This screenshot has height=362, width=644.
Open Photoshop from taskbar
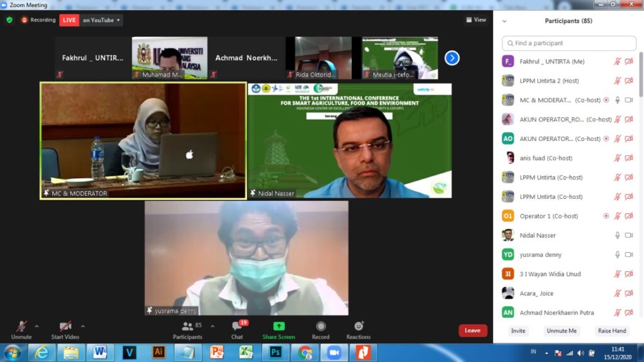[x=275, y=353]
